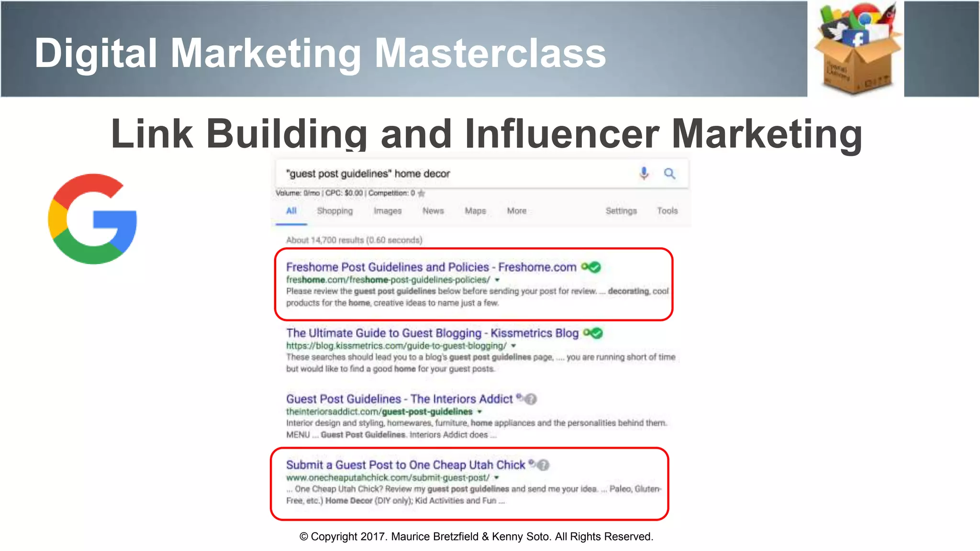Expand the dropdown arrow after theinteriorsaddict.com URL

tap(479, 412)
